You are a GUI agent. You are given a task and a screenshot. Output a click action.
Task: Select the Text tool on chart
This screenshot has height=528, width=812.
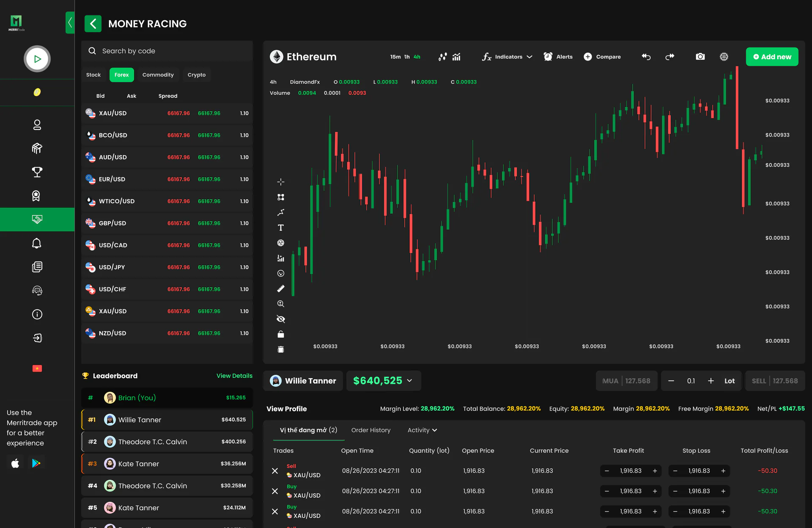[x=281, y=228]
